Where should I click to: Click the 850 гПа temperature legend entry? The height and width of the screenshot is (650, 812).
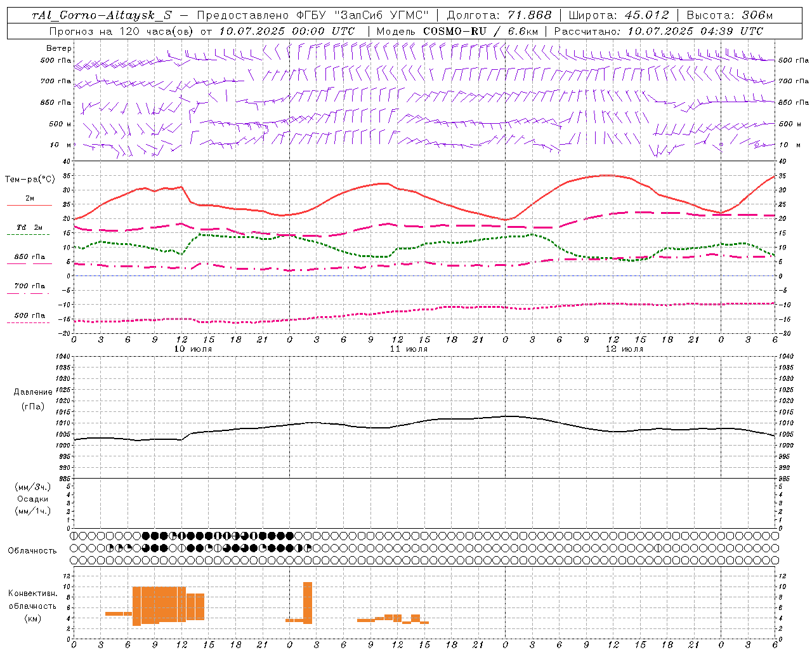click(x=30, y=257)
